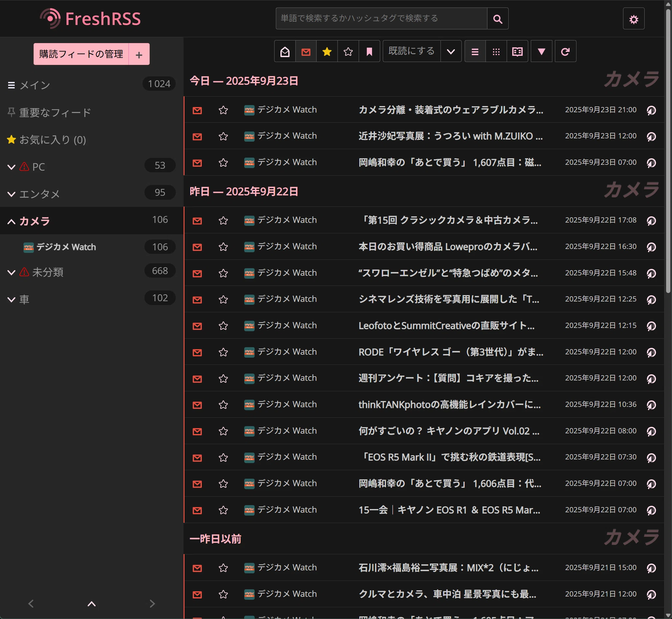Click the 既読にする button
The width and height of the screenshot is (672, 619).
click(411, 52)
